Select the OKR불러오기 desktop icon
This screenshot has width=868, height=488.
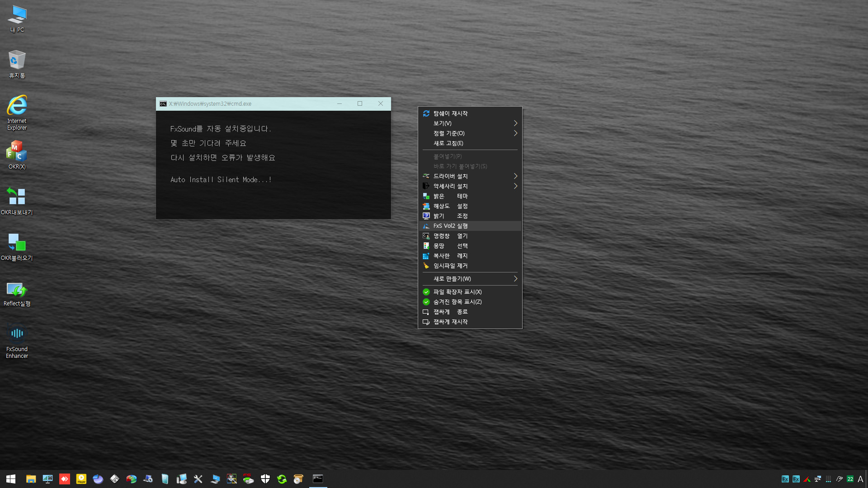coord(17,247)
